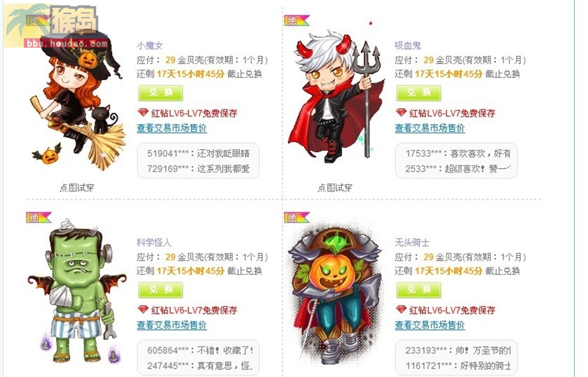Screen dimensions: 588x377
Task: Click the 绝 rainbow badge above 吸血鬼
Action: tap(296, 20)
